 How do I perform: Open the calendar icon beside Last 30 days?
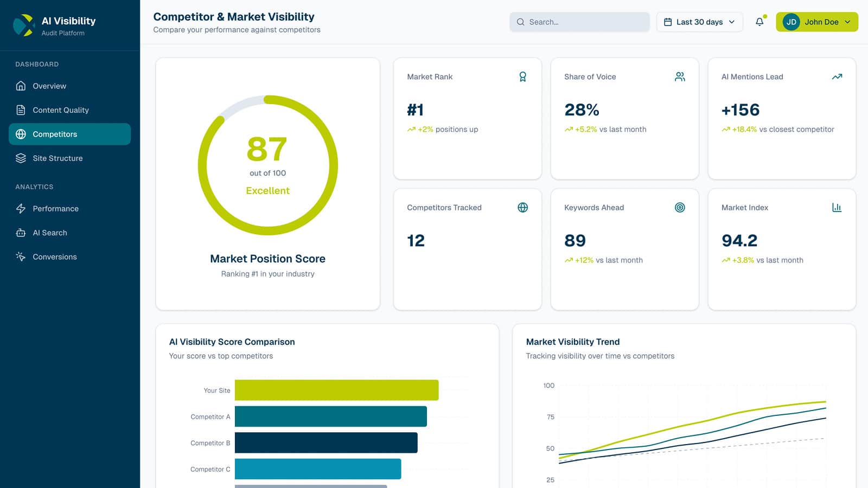point(668,22)
